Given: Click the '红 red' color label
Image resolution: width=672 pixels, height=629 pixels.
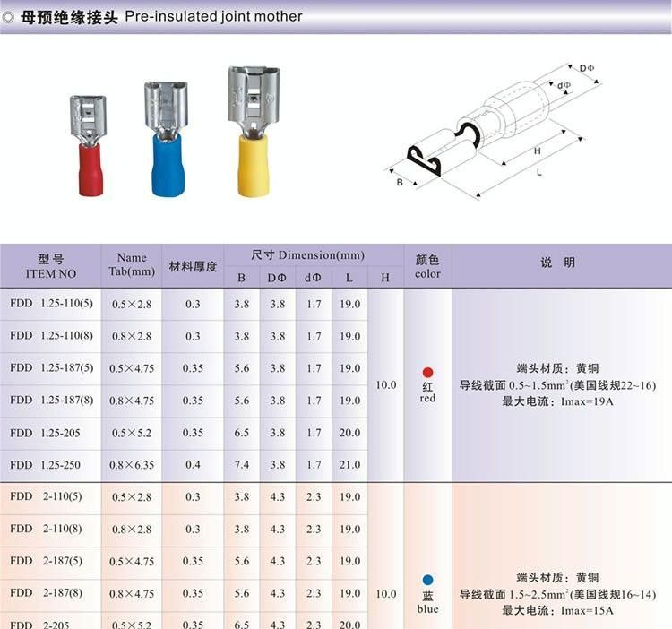Looking at the screenshot, I should 427,392.
